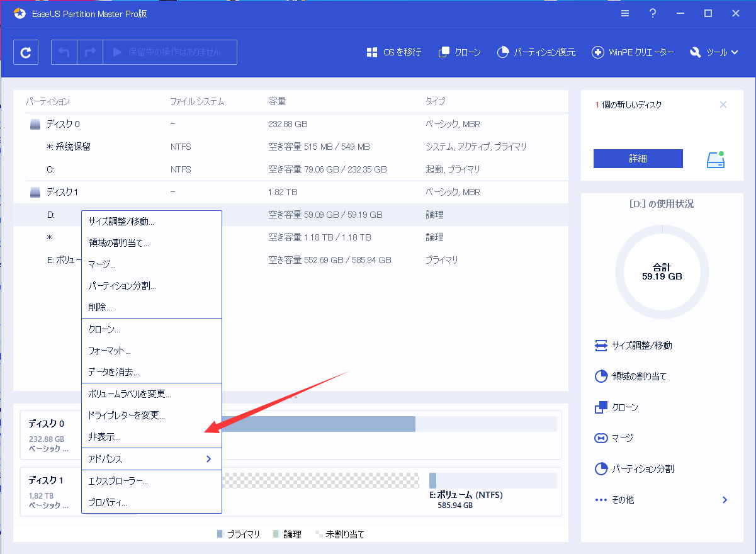Select the ディスク 1 row in the list
The height and width of the screenshot is (554, 756).
290,192
